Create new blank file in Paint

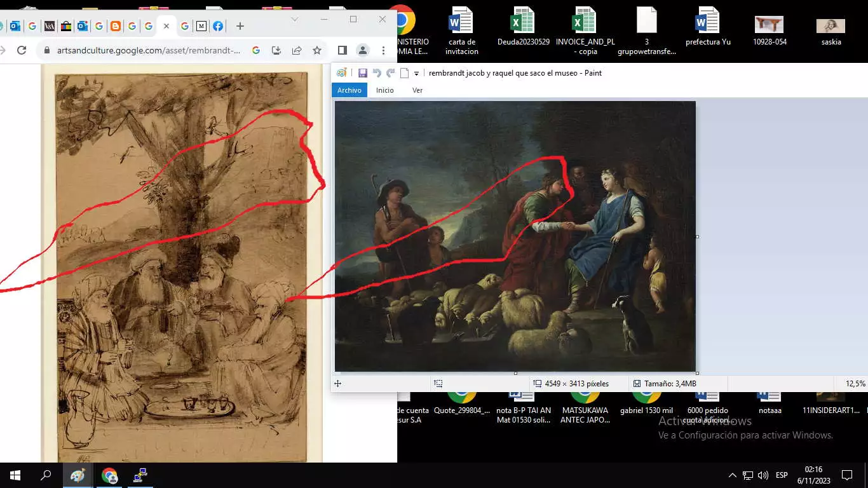coord(404,73)
